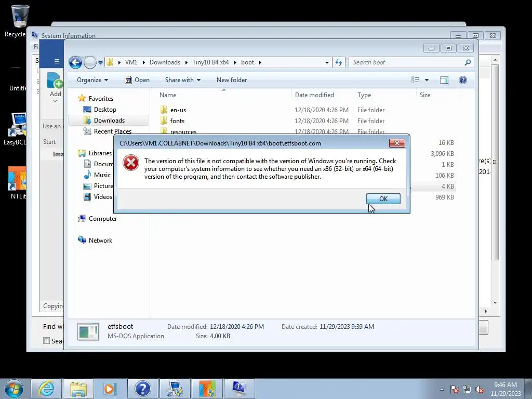Screen dimensions: 532x399
Task: Open the Share with menu
Action: pos(182,80)
